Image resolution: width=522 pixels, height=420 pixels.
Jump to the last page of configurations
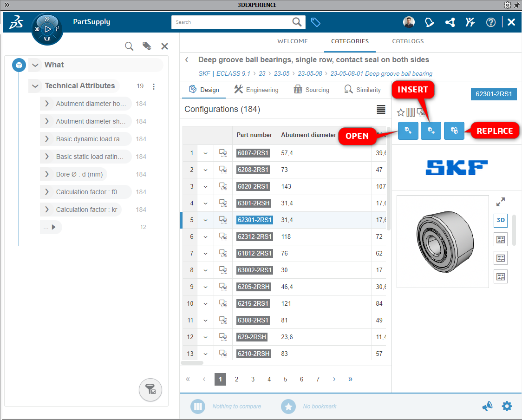point(350,379)
